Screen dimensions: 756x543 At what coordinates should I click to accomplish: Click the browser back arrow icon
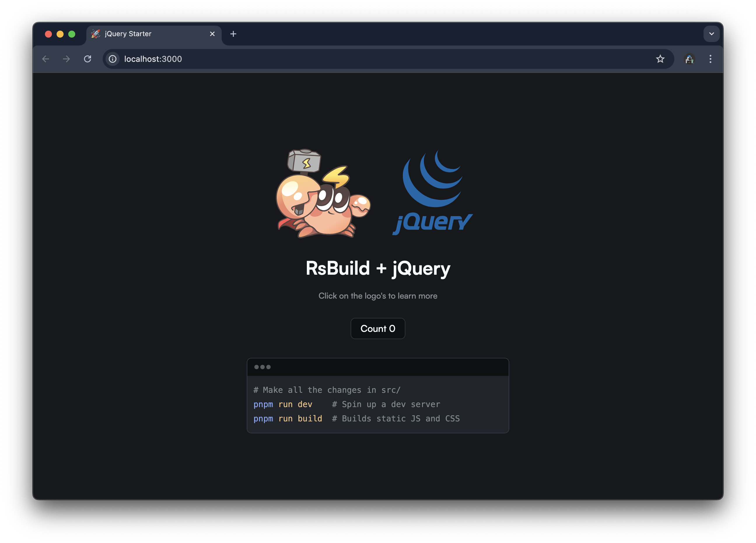point(45,59)
